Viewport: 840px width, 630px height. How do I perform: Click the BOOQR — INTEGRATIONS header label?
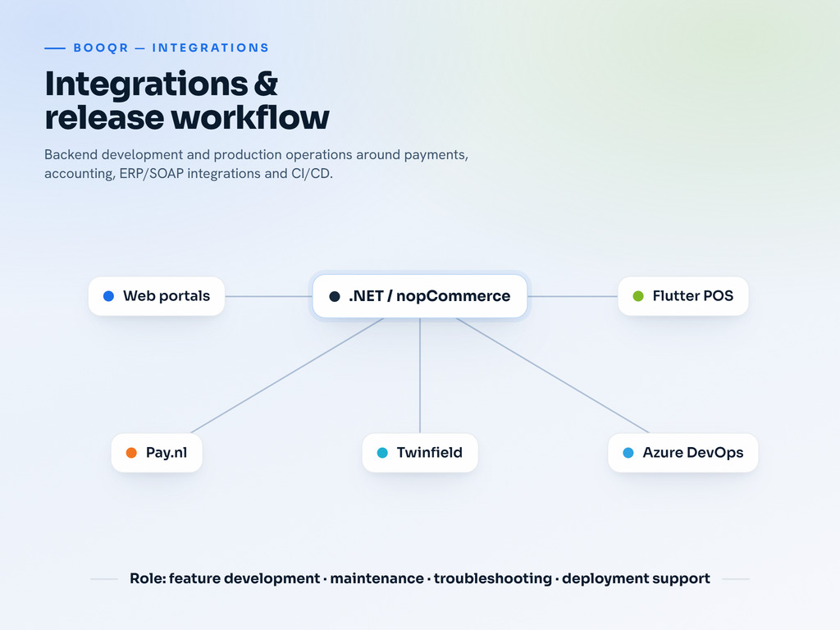(171, 48)
